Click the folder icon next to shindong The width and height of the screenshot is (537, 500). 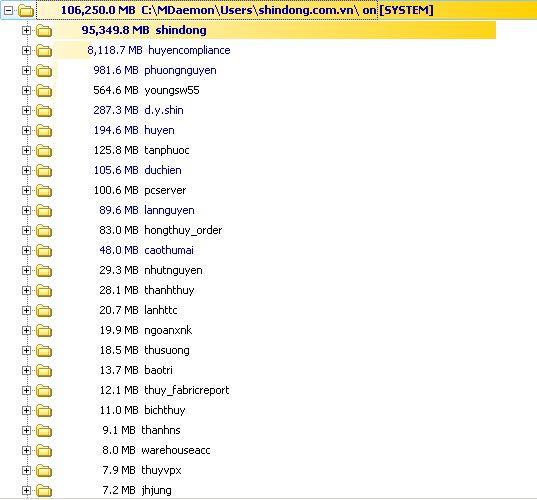pos(44,31)
